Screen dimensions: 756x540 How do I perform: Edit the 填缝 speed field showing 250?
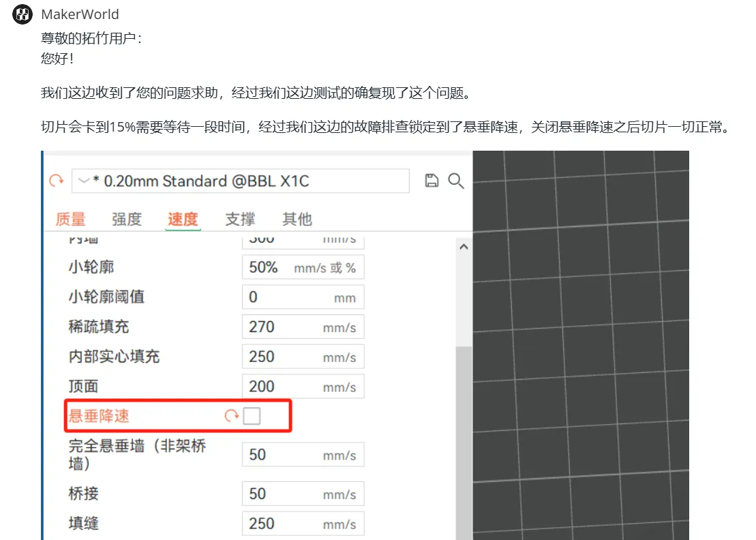click(x=303, y=524)
